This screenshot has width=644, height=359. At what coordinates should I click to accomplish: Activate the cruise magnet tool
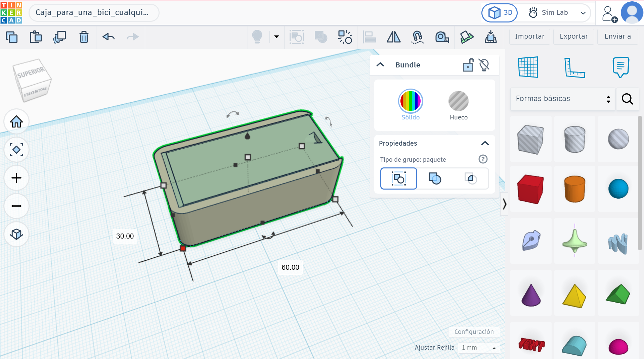[x=418, y=37]
